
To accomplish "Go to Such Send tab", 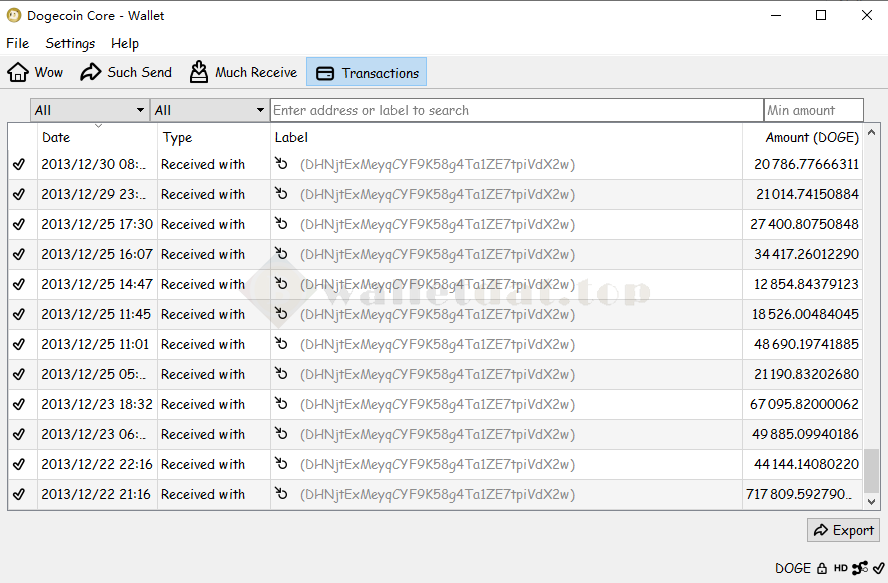I will pyautogui.click(x=126, y=72).
